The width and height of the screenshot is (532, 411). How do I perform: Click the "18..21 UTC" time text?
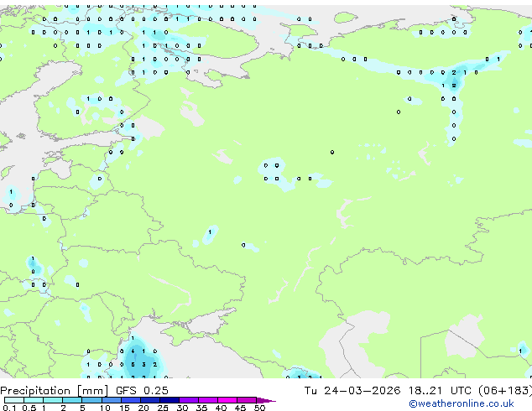[x=439, y=391]
